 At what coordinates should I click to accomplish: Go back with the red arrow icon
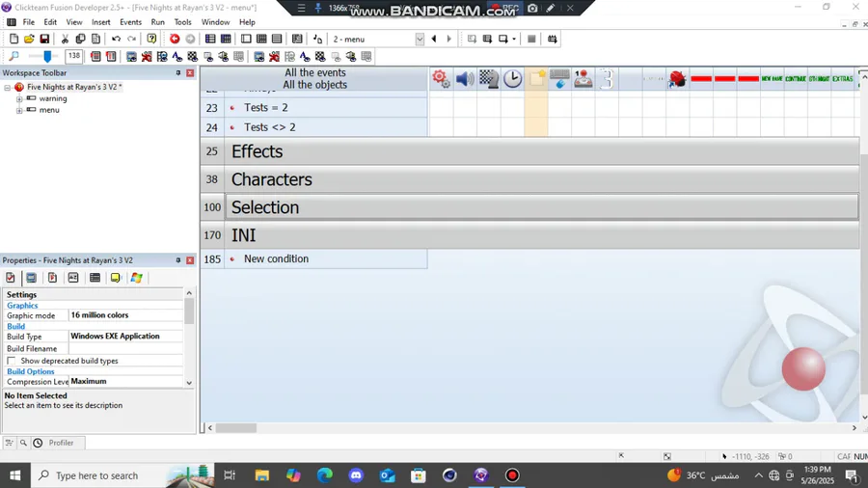(x=175, y=39)
